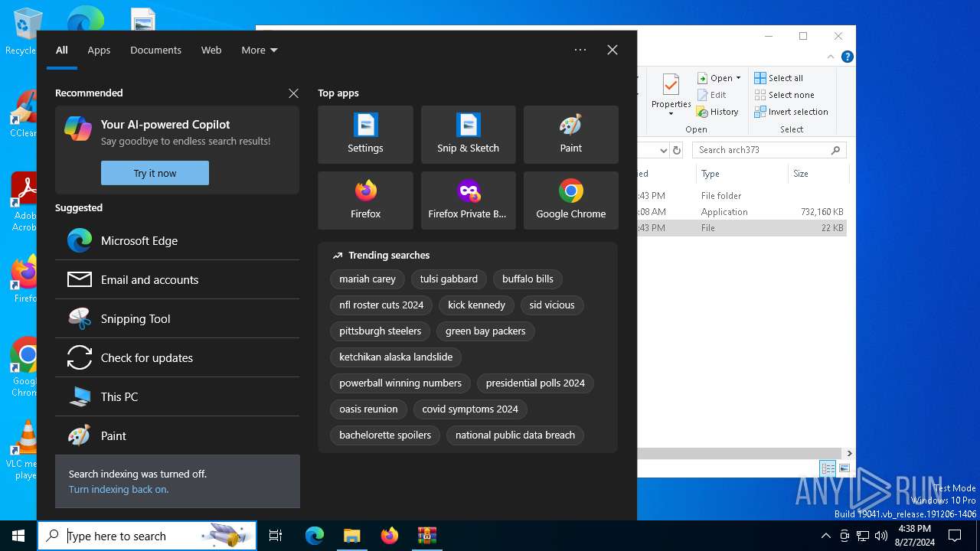Switch to the Web search tab

click(211, 50)
